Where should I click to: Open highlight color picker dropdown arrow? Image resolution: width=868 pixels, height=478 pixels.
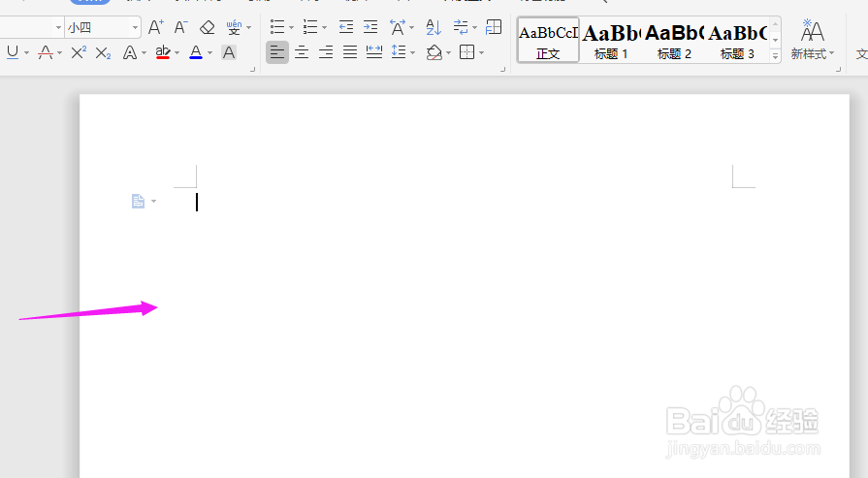pos(177,53)
